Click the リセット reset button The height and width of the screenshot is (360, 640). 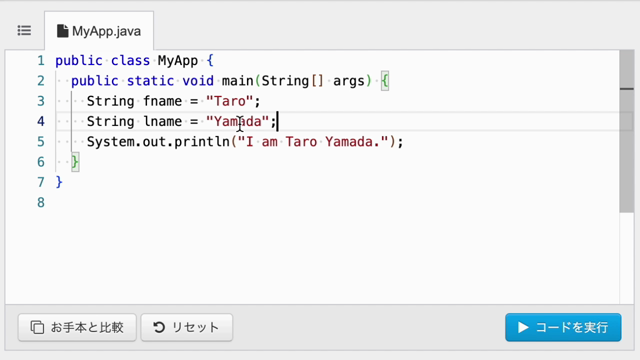tap(187, 327)
